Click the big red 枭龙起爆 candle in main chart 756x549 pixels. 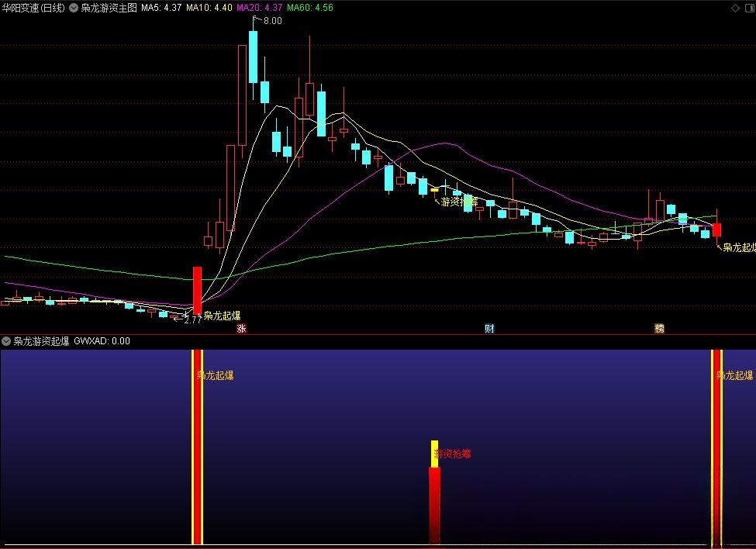[197, 288]
